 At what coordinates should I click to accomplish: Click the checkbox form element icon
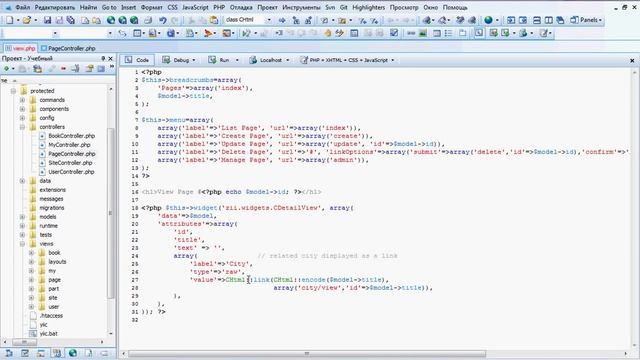tap(394, 33)
